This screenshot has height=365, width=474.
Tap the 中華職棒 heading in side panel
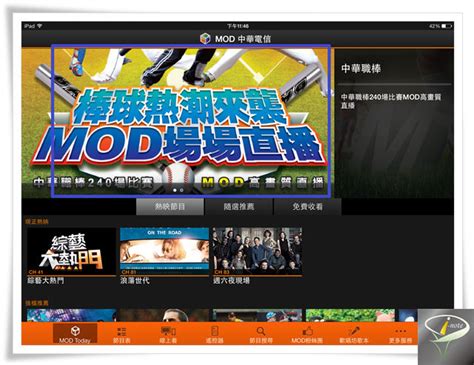(x=361, y=69)
